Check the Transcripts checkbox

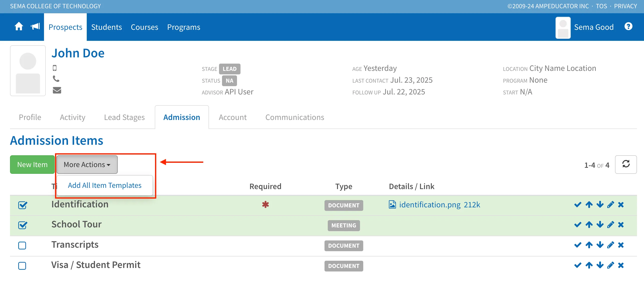22,245
